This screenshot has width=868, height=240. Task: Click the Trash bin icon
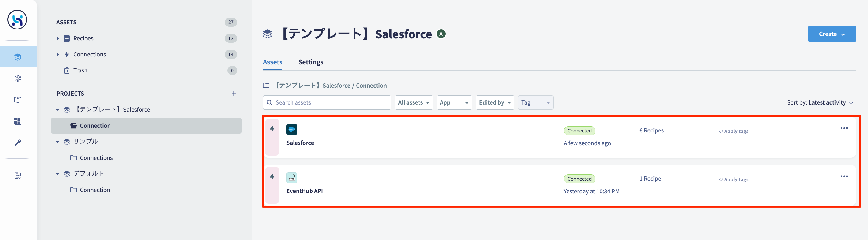[67, 70]
